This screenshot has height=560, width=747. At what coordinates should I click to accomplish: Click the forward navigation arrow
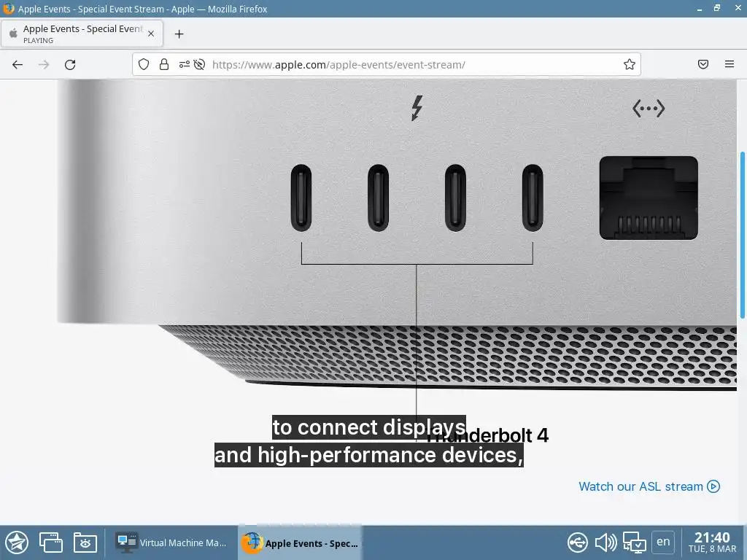(44, 64)
